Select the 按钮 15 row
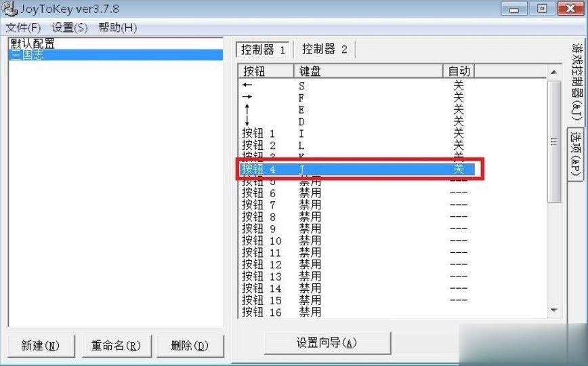588x366 pixels. (357, 300)
